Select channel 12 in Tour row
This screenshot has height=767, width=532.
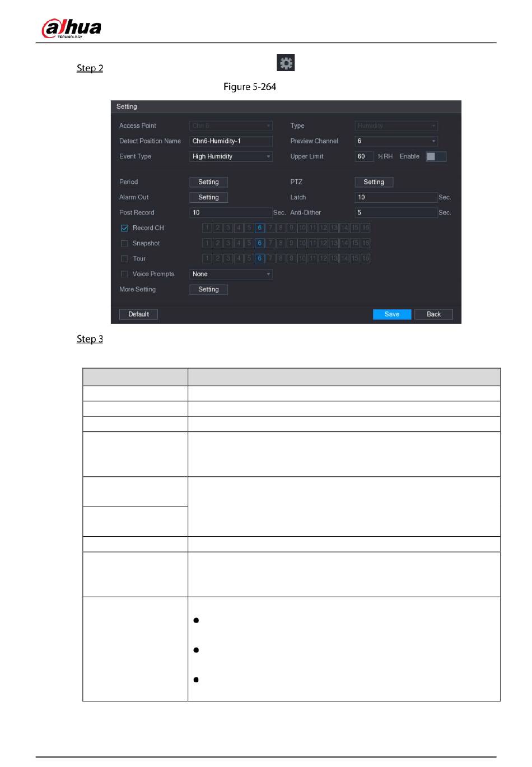click(x=323, y=258)
